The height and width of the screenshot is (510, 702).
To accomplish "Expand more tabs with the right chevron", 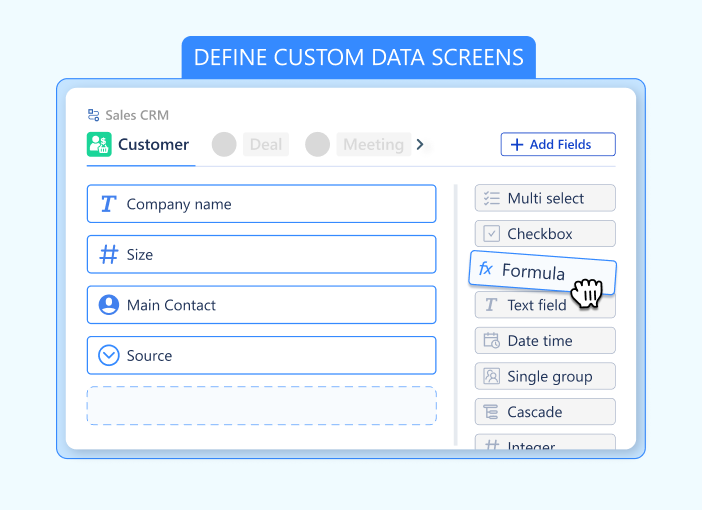I will pos(420,144).
